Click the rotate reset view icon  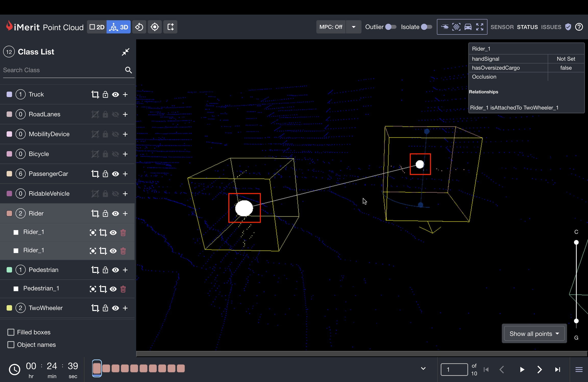point(139,27)
